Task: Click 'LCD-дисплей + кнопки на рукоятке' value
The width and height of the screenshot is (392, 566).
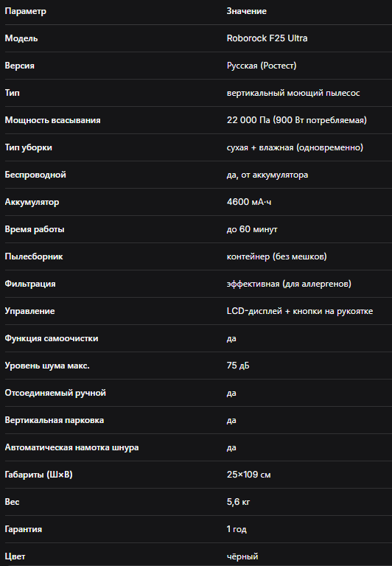Action: pyautogui.click(x=300, y=311)
